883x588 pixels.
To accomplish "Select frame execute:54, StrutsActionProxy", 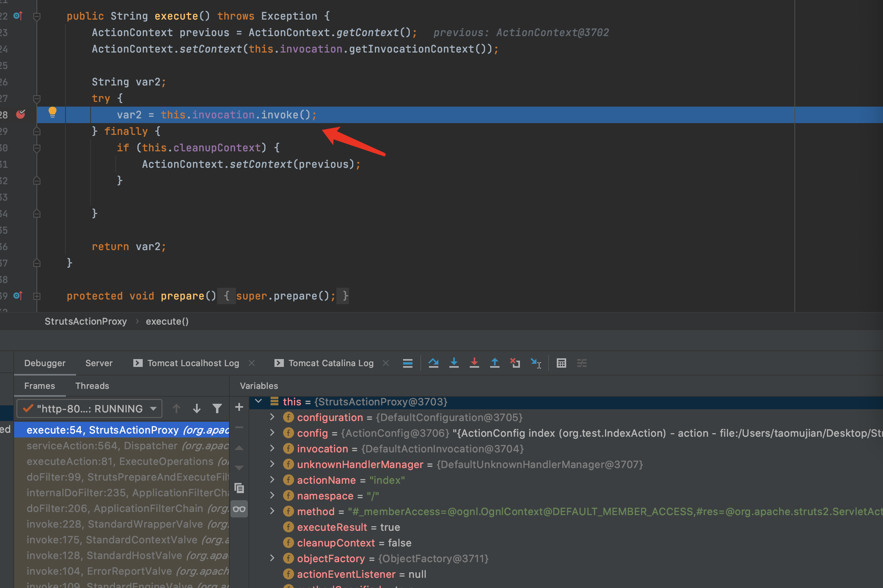I will (x=122, y=430).
